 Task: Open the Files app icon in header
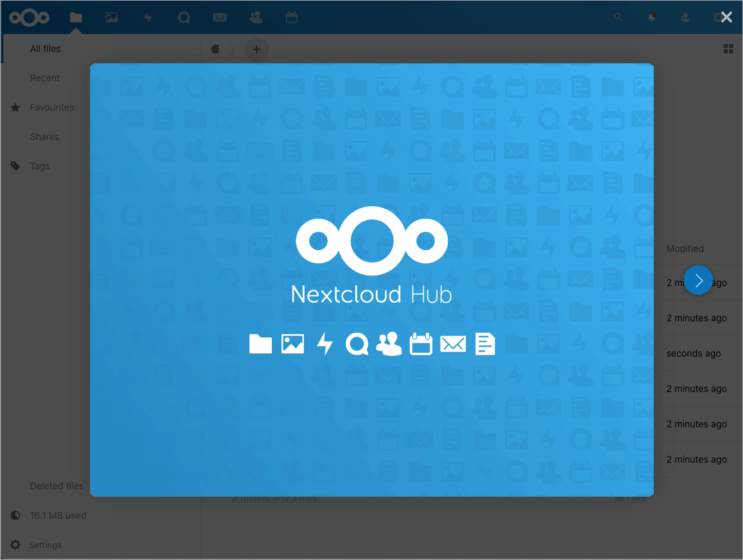[76, 17]
